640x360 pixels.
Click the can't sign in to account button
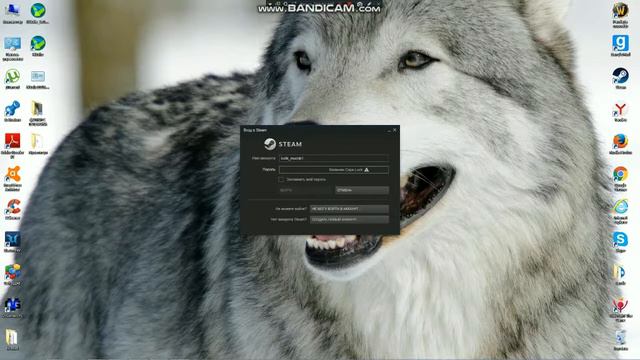pos(349,209)
